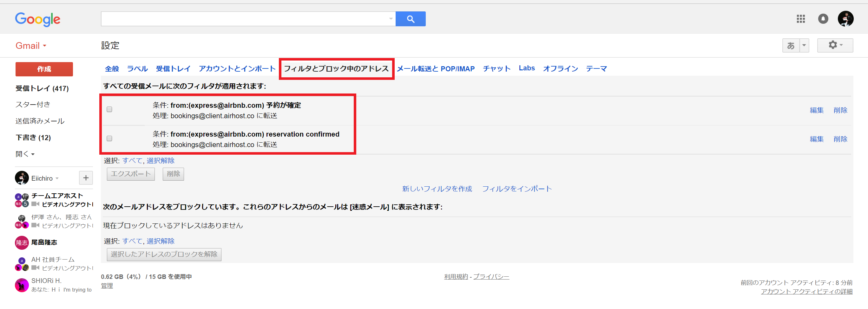Open 受信トレイ (417) inbox
868x309 pixels.
[x=42, y=88]
